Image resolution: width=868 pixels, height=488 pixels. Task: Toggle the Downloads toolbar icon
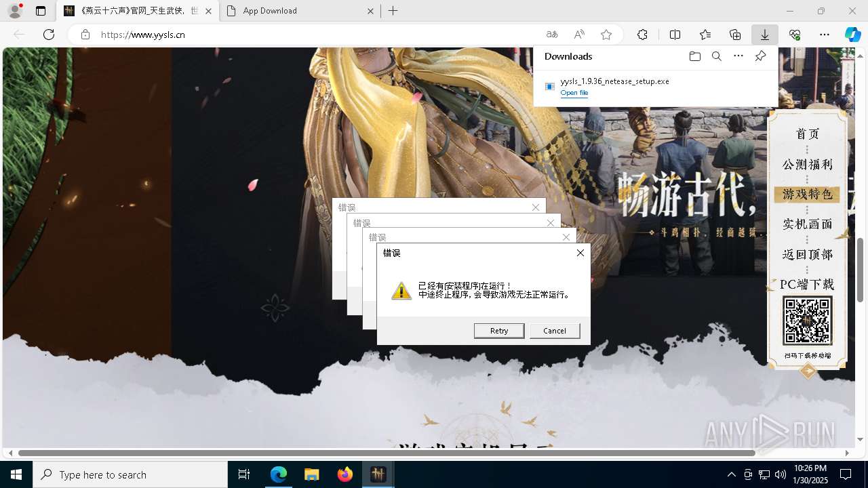[765, 35]
